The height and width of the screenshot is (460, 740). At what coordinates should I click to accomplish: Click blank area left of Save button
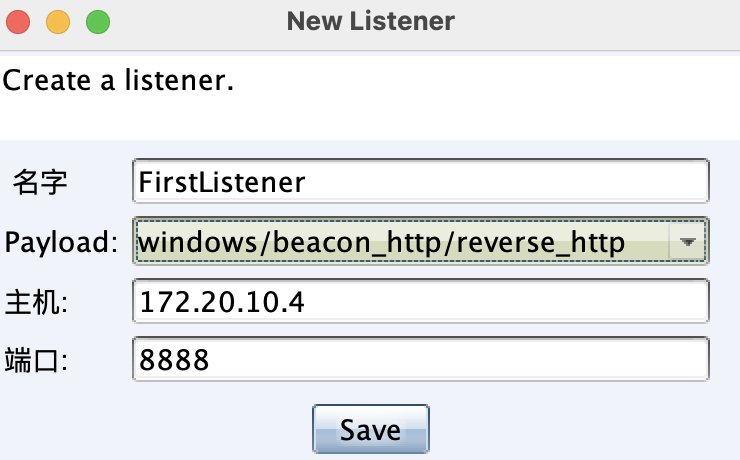pyautogui.click(x=150, y=430)
